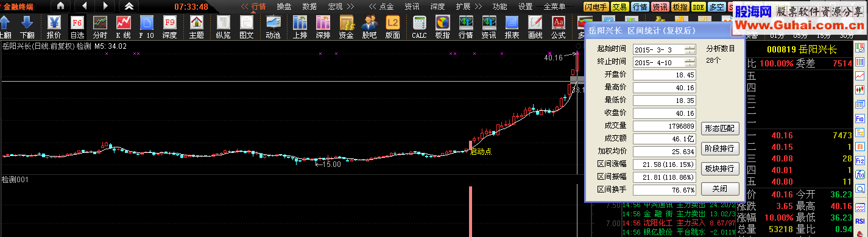Open the 资讯 news toolbar icon

click(x=489, y=23)
